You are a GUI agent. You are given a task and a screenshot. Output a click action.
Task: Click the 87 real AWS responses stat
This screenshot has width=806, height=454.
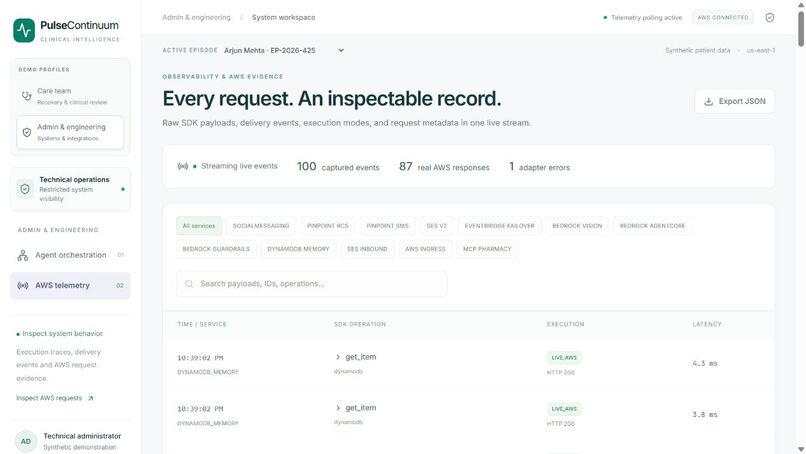(444, 167)
